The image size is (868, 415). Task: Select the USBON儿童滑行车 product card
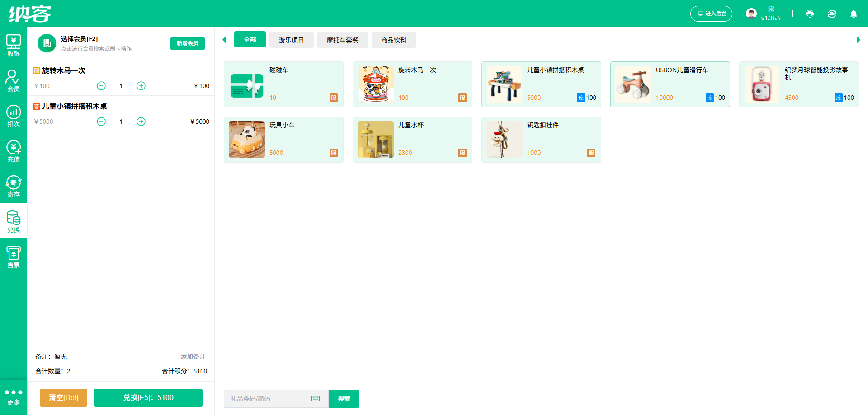670,84
